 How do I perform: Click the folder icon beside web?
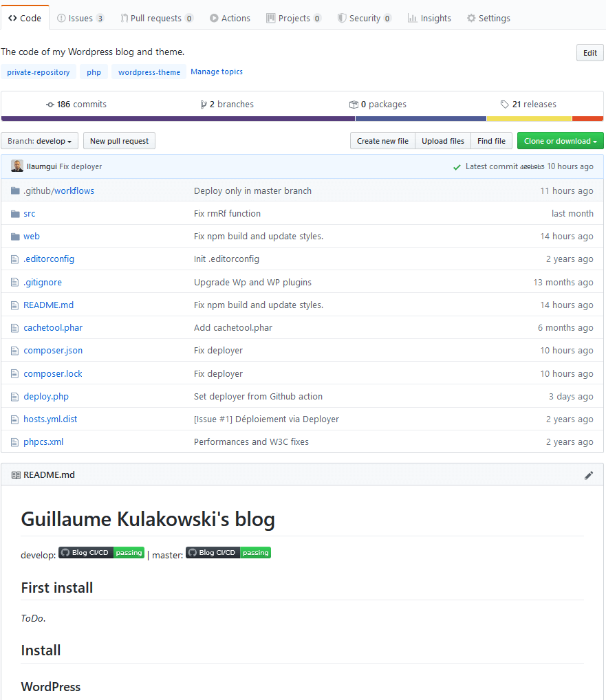point(15,237)
